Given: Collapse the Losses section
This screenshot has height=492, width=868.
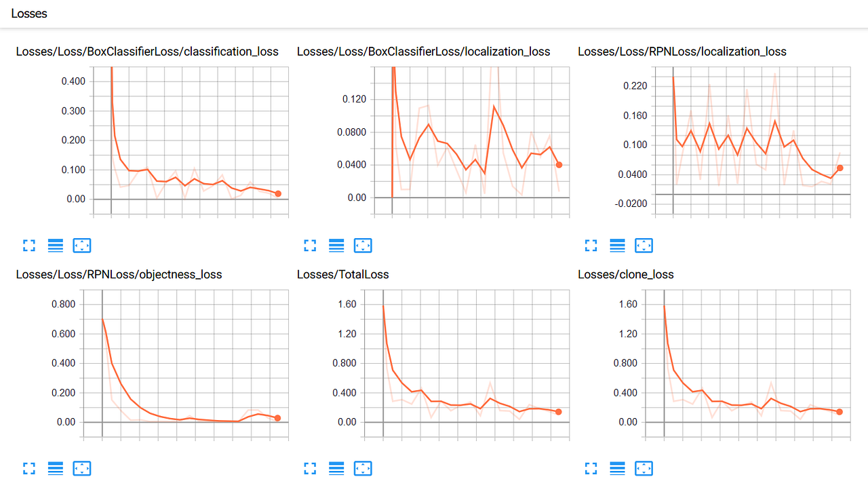Looking at the screenshot, I should coord(29,13).
